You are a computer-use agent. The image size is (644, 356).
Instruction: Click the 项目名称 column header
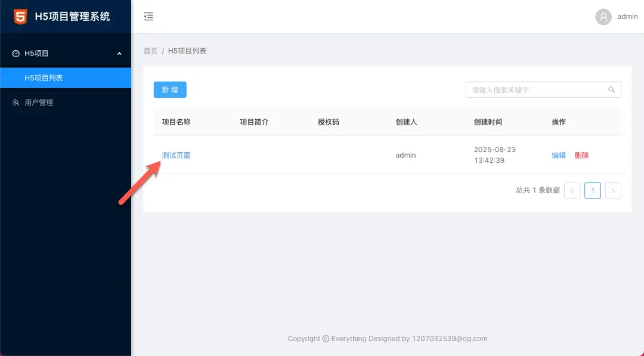click(176, 122)
